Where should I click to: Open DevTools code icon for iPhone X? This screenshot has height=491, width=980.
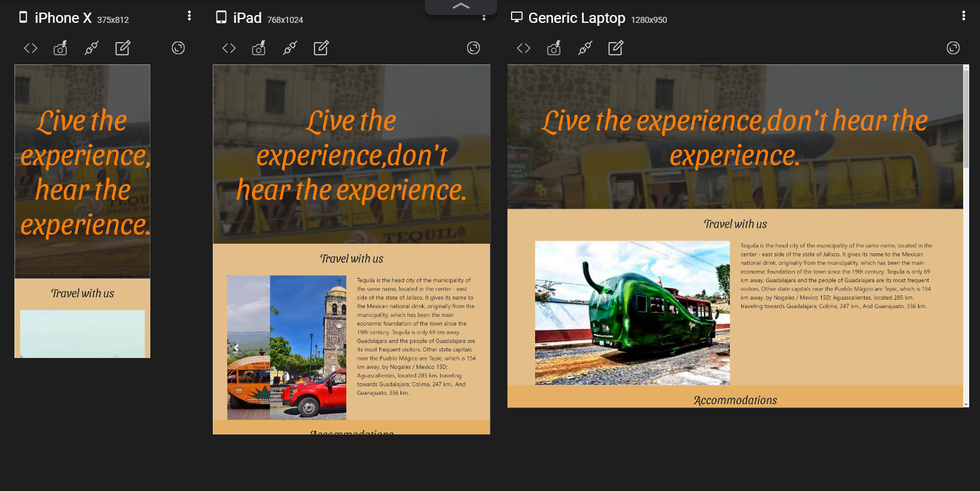(31, 48)
